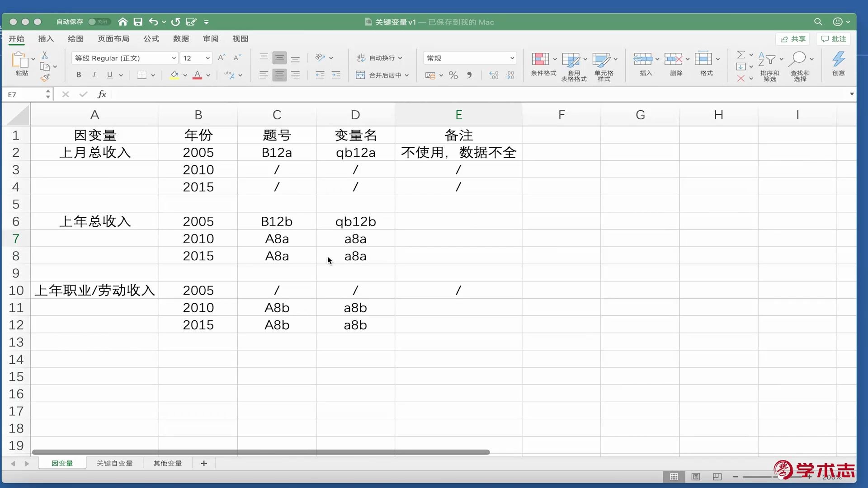
Task: Click the Paste clipboard icon
Action: point(20,60)
